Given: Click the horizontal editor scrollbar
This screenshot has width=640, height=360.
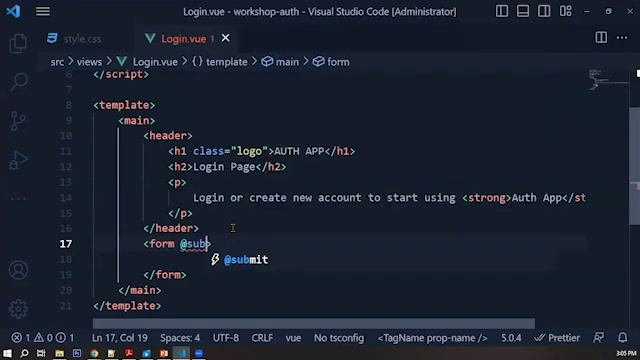Looking at the screenshot, I should 313,323.
